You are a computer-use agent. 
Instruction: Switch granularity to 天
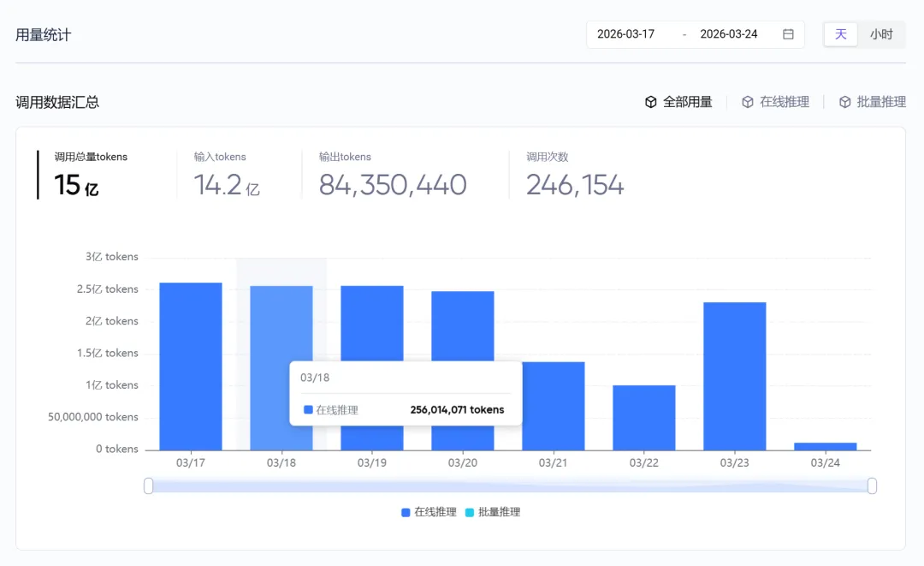840,34
